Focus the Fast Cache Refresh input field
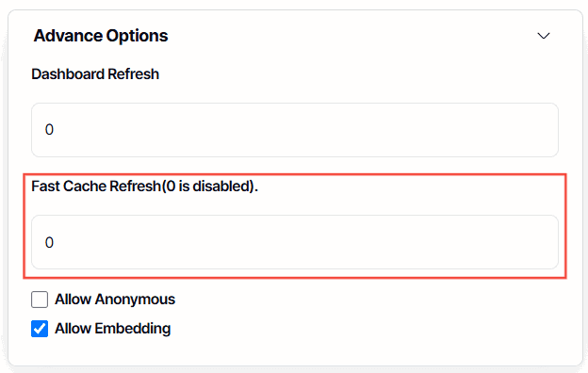Screen dimensions: 588x373 [295, 242]
